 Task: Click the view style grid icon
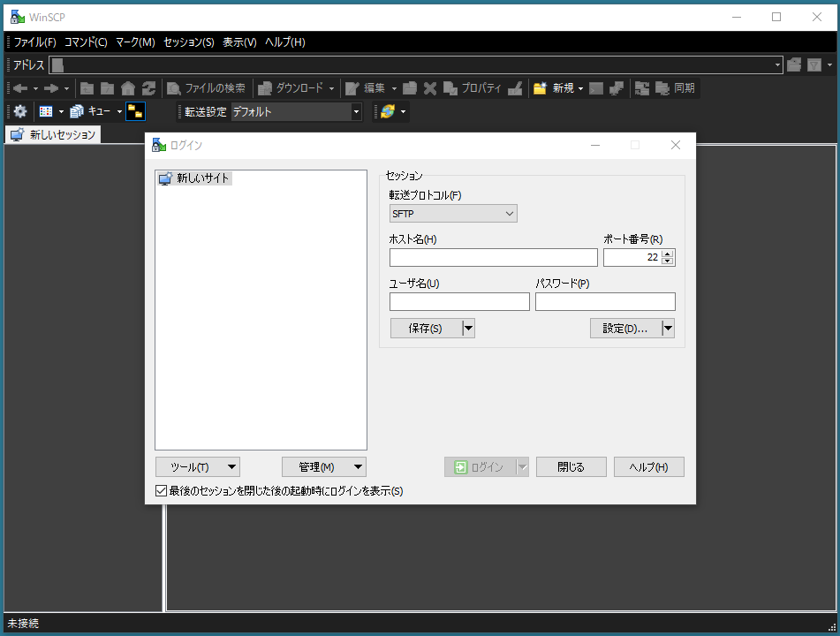pos(46,111)
